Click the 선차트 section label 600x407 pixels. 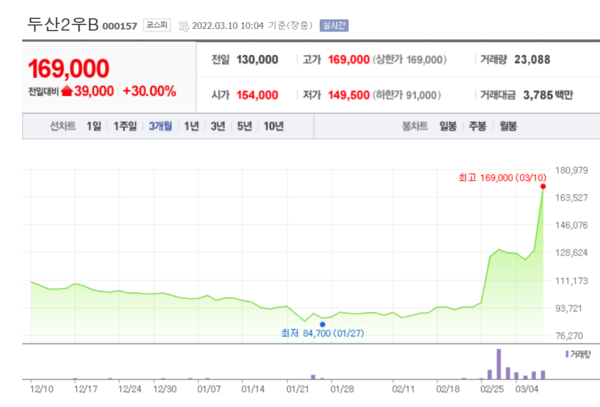tap(63, 126)
